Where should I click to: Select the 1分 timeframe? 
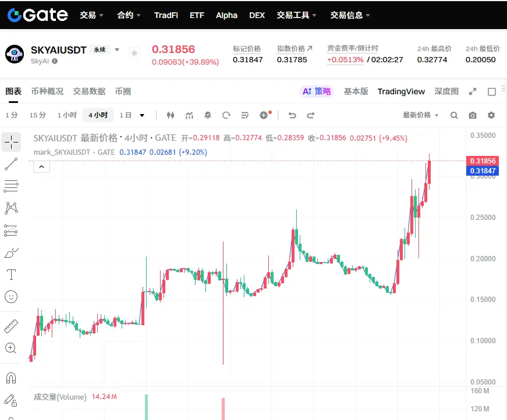tap(12, 115)
